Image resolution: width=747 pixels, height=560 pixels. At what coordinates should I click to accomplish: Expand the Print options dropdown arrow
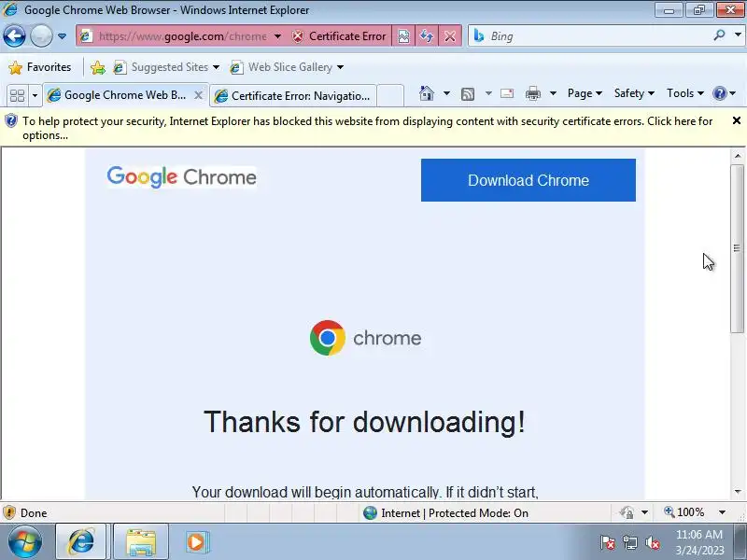553,93
